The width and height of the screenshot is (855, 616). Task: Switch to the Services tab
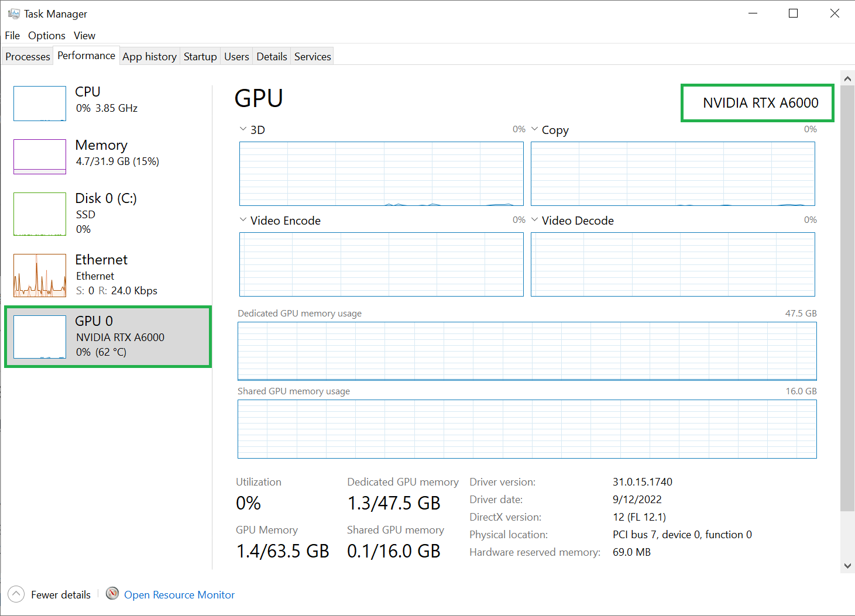[x=312, y=56]
